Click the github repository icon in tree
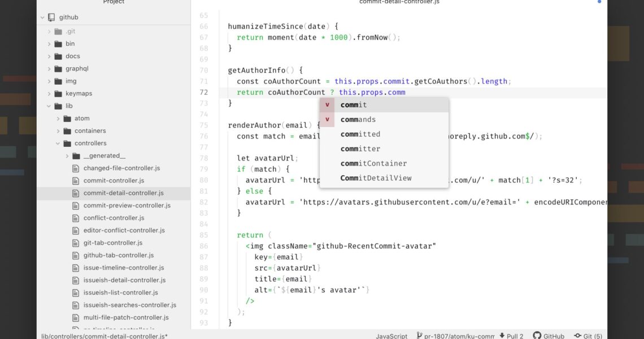This screenshot has height=339, width=644. pyautogui.click(x=52, y=18)
